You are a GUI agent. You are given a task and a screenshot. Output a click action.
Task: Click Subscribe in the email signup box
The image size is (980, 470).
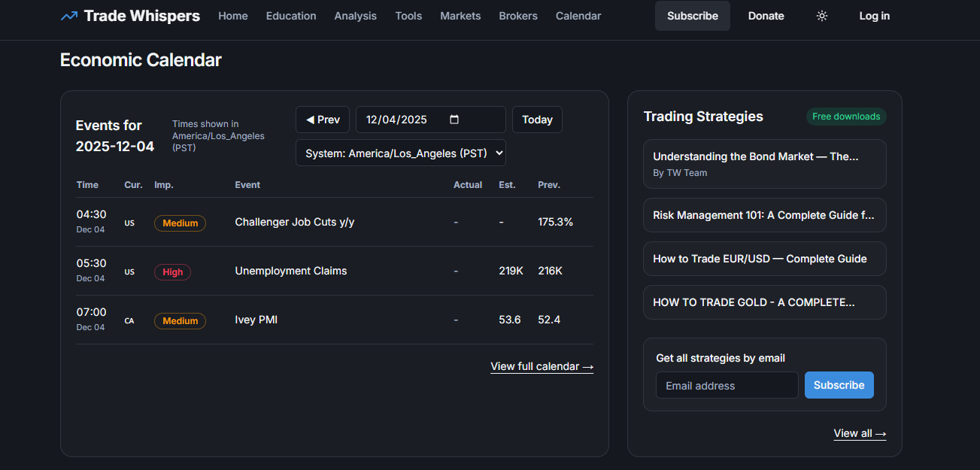coord(839,384)
